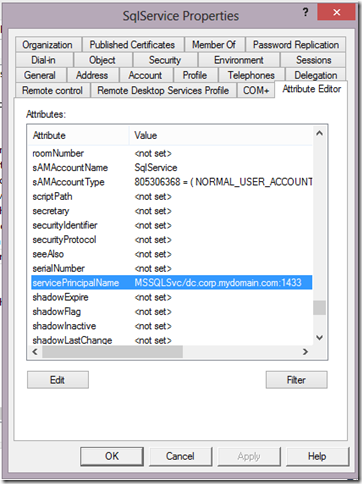Click the title bar help question mark

[x=305, y=12]
